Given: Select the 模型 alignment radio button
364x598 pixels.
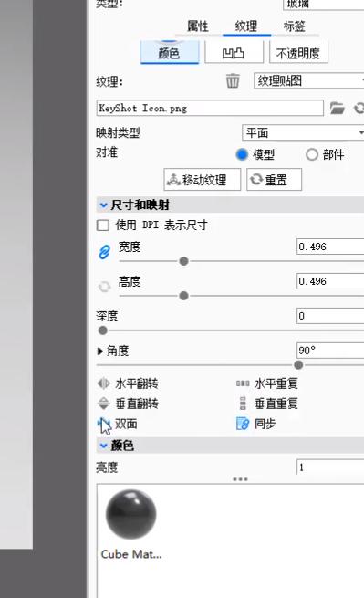Looking at the screenshot, I should click(x=242, y=154).
